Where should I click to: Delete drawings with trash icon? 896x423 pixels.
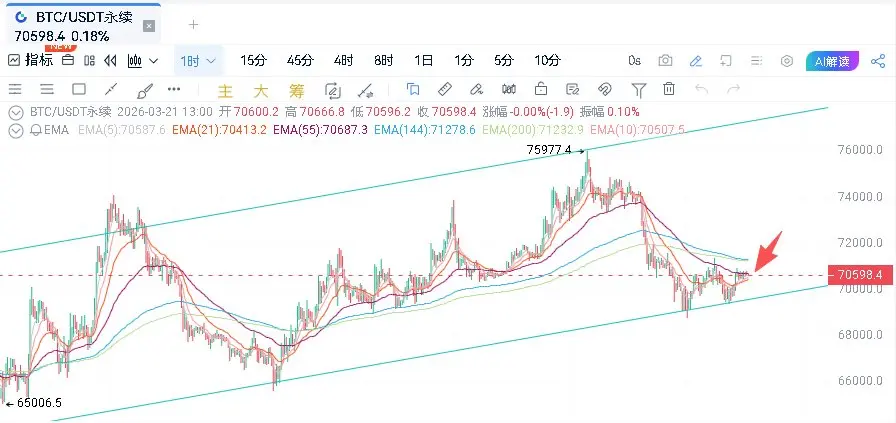point(669,89)
